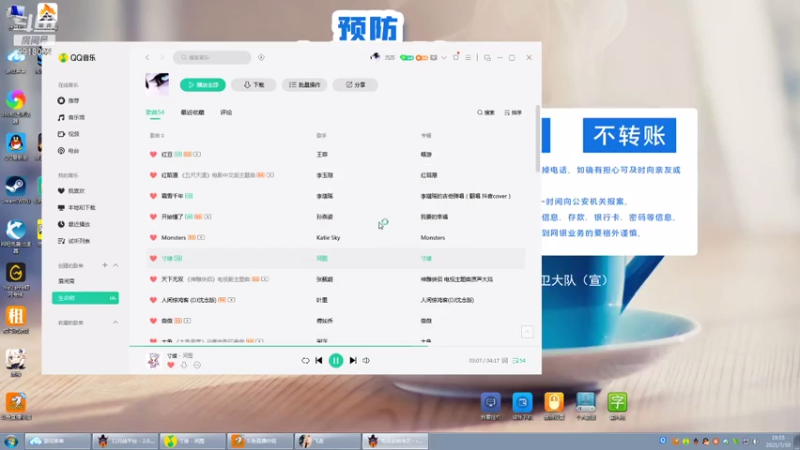Open the 推荐 recommendations page in sidebar
The image size is (800, 450).
69,101
